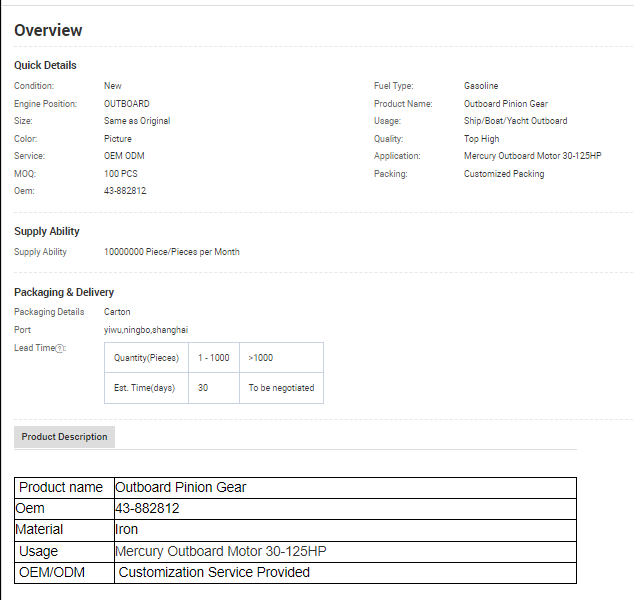Image resolution: width=634 pixels, height=600 pixels.
Task: Select the >1000 quantity cell
Action: [x=261, y=358]
